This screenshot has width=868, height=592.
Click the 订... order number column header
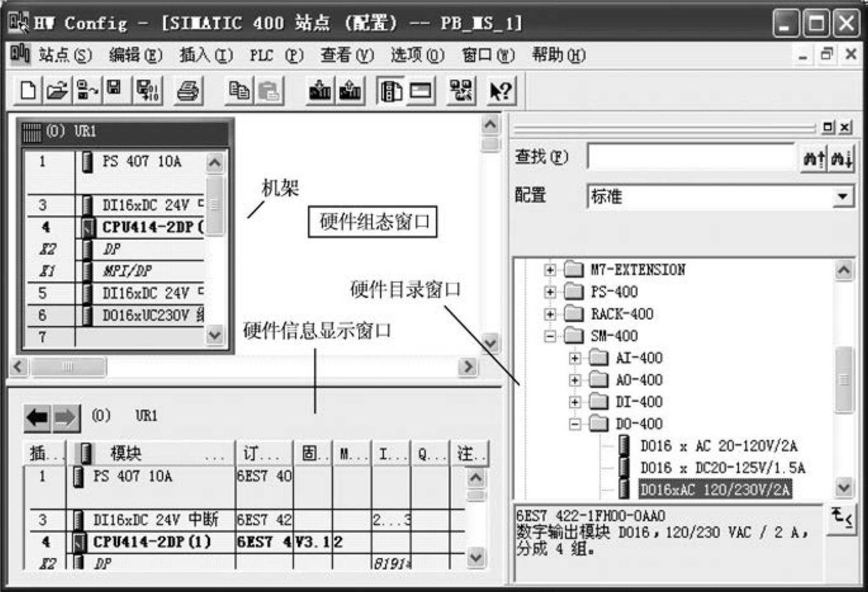[264, 453]
